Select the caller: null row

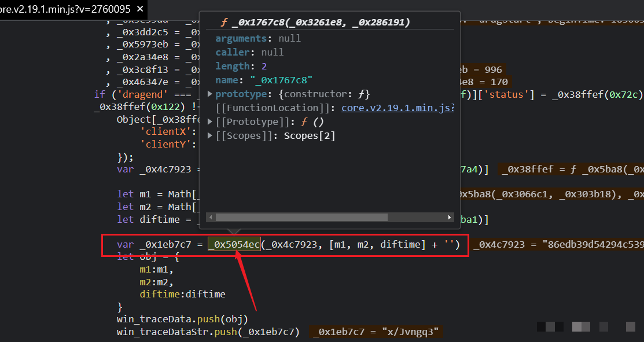[249, 52]
